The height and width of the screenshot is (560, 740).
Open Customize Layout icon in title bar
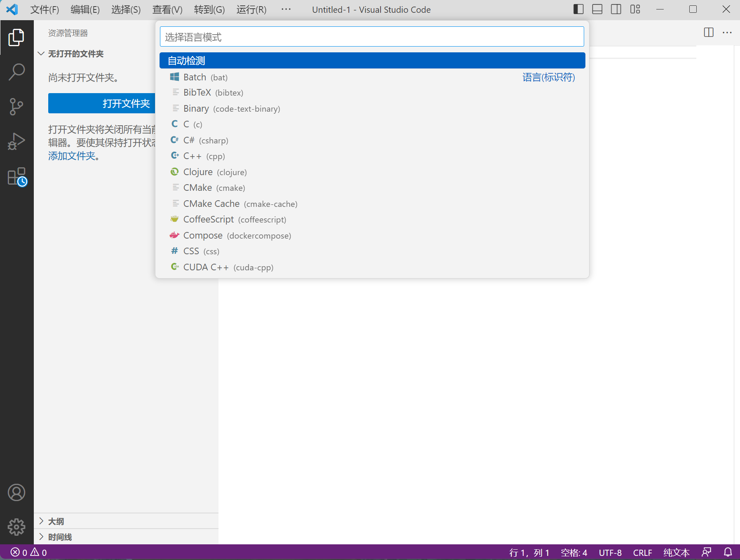click(635, 9)
